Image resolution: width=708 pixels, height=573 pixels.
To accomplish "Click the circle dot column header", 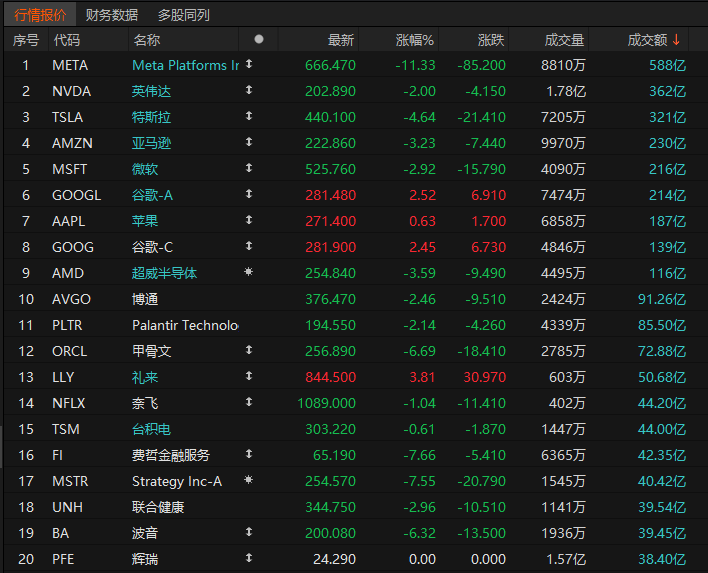I will (x=259, y=39).
